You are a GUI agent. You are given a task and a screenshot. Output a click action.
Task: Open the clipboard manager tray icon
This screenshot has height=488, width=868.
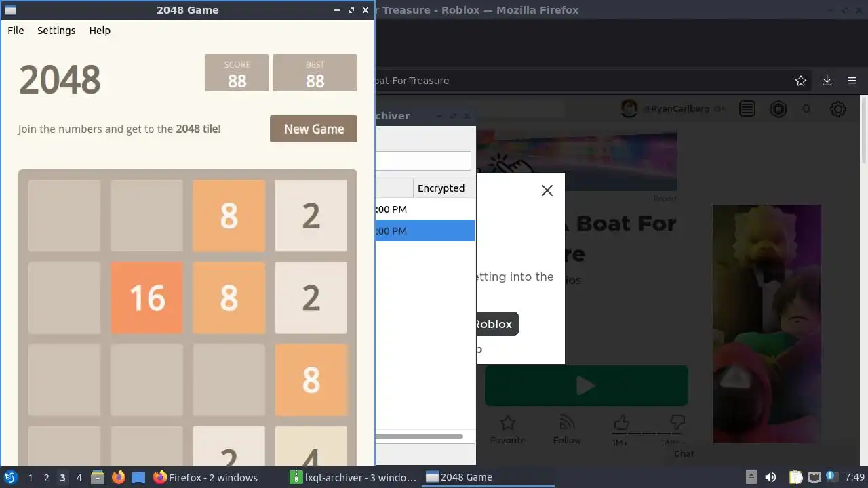click(795, 477)
